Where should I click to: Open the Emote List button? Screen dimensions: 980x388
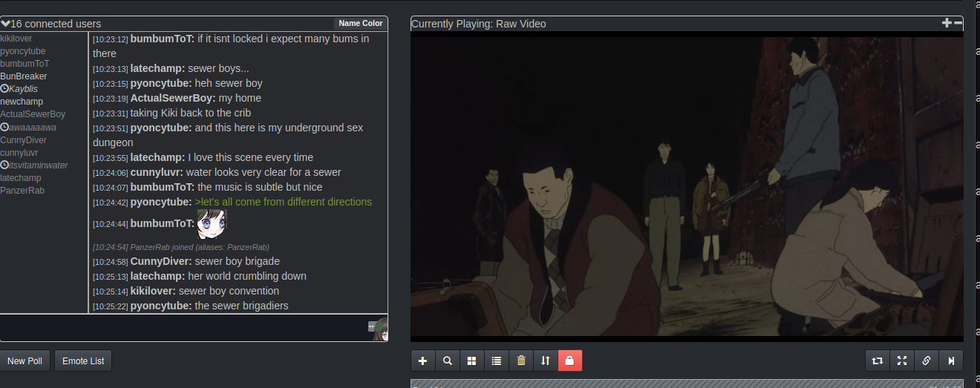pyautogui.click(x=83, y=361)
